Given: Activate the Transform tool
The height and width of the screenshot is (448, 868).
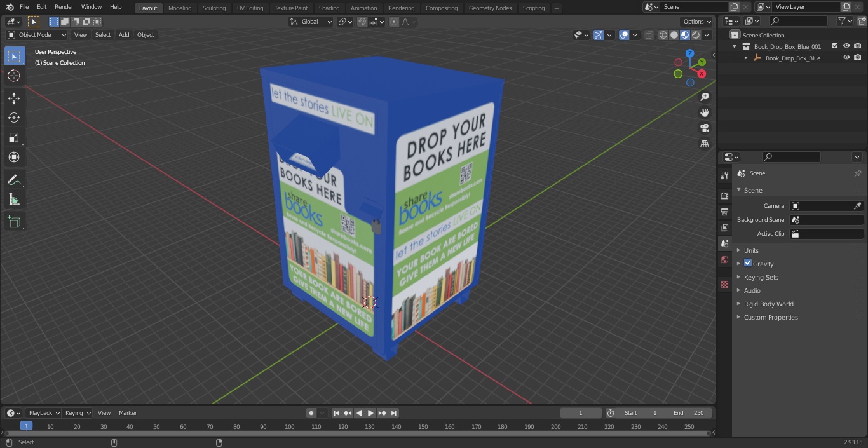Looking at the screenshot, I should coord(14,157).
